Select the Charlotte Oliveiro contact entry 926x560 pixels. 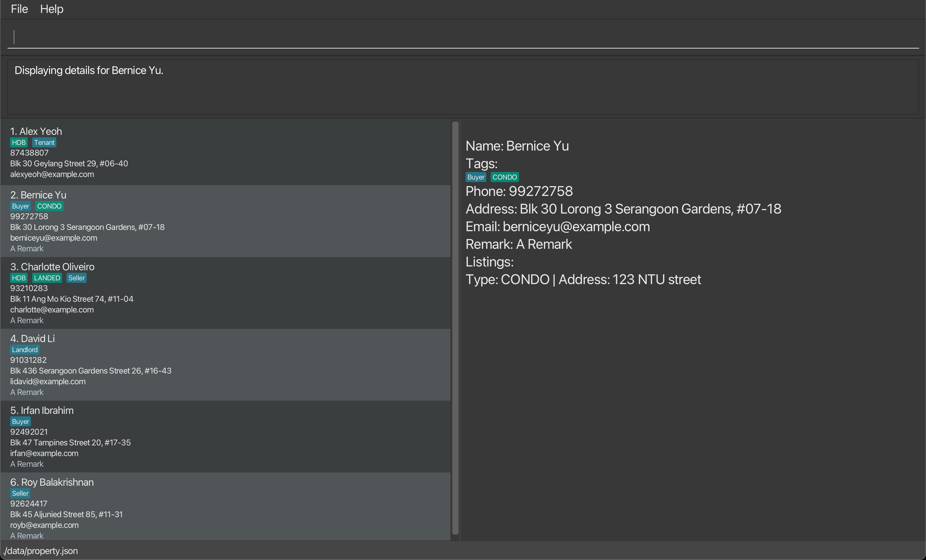click(226, 293)
